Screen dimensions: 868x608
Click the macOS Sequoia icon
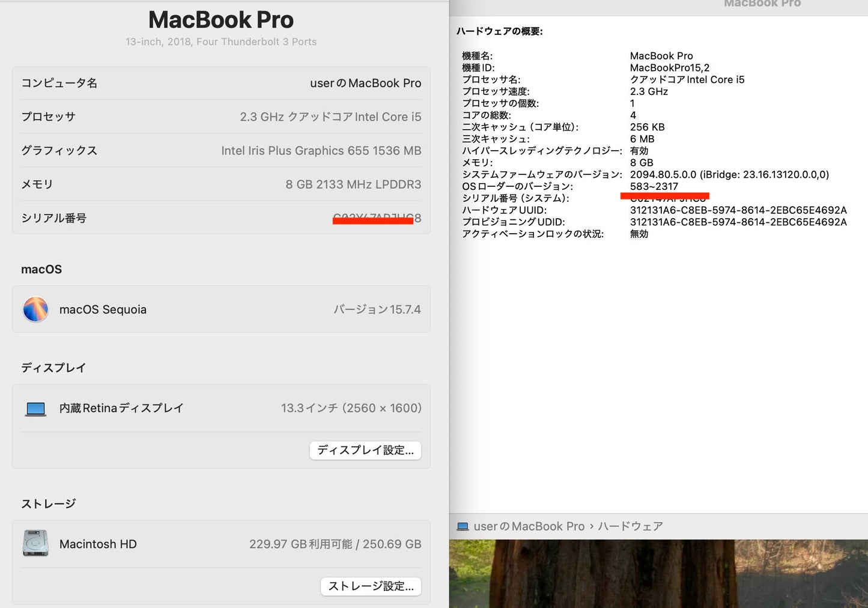35,309
